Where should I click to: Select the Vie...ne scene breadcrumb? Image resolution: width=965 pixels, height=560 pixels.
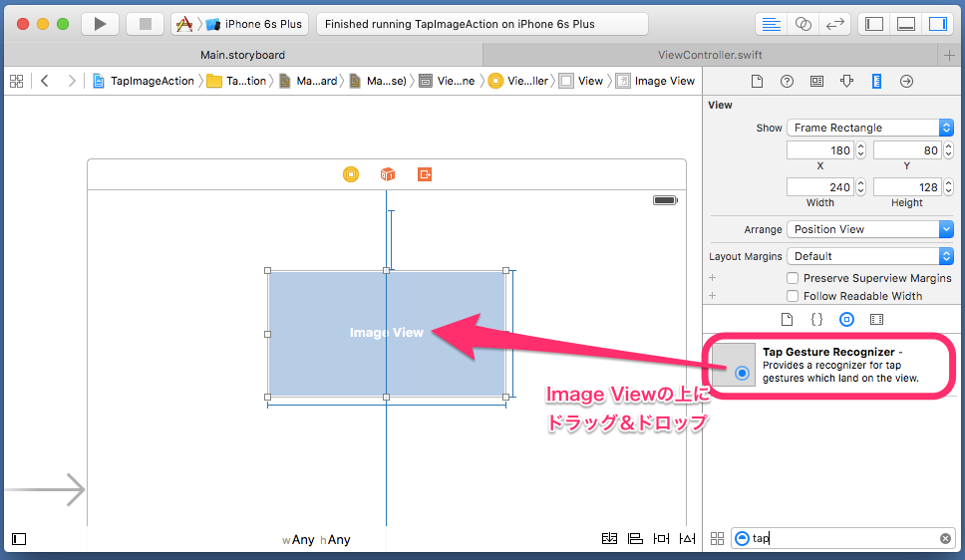(x=448, y=81)
